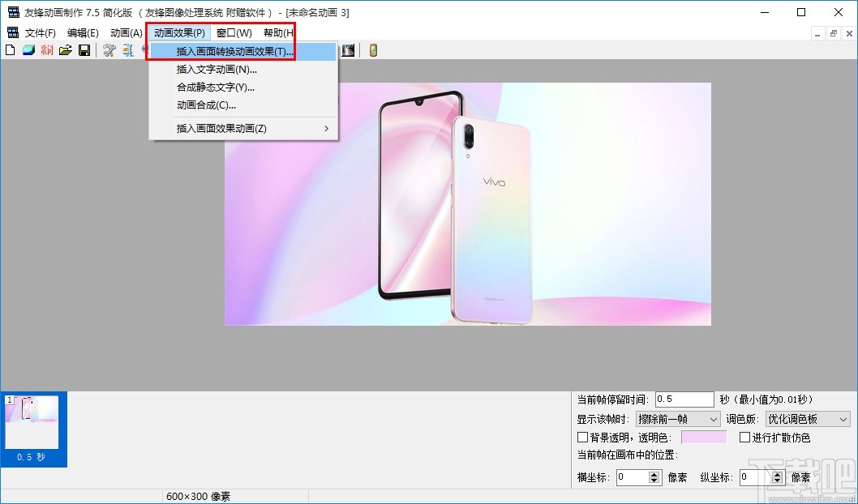The width and height of the screenshot is (858, 504).
Task: Close the inner animation document window
Action: (x=849, y=34)
